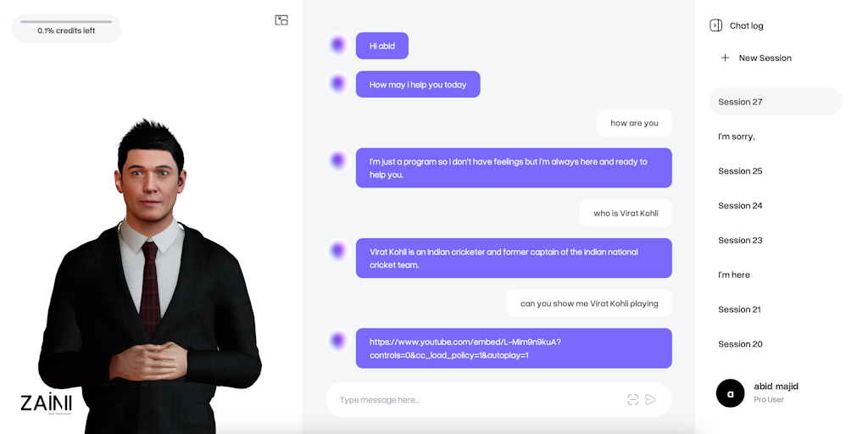Screen dimensions: 868x434
Task: Open Session 27 in chat log
Action: [775, 102]
